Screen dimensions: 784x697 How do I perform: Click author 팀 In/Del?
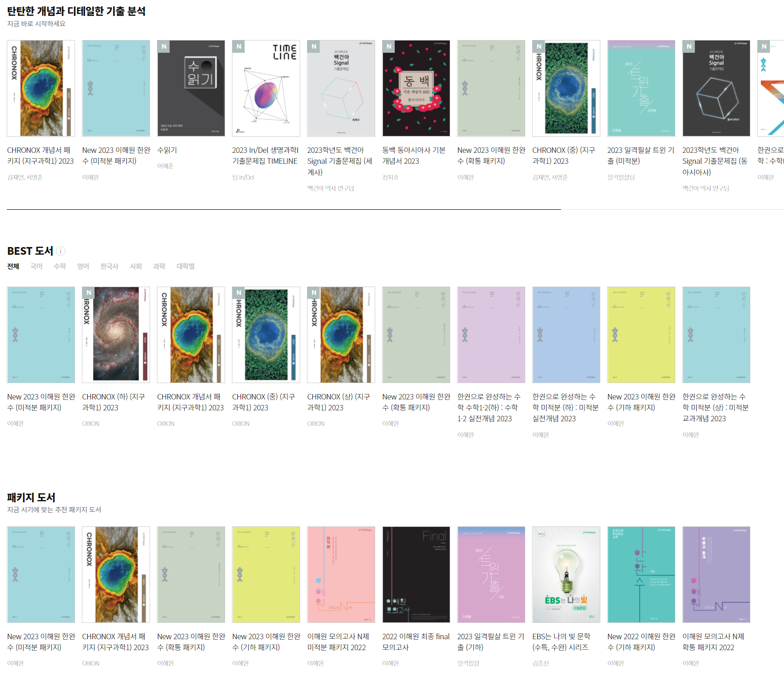[x=243, y=177]
